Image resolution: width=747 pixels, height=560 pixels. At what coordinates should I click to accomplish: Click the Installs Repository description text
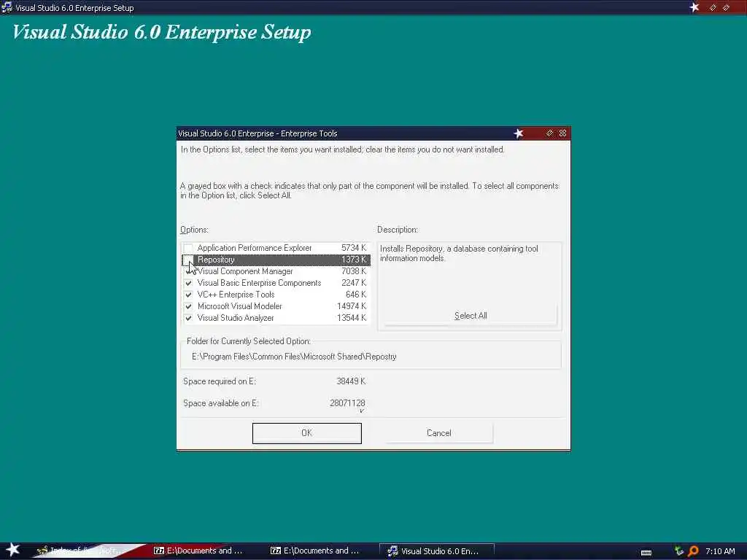(459, 253)
